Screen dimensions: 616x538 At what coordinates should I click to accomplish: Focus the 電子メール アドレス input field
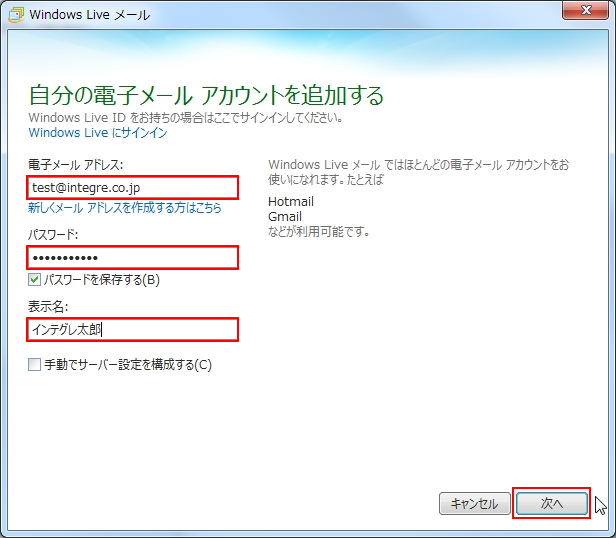133,187
